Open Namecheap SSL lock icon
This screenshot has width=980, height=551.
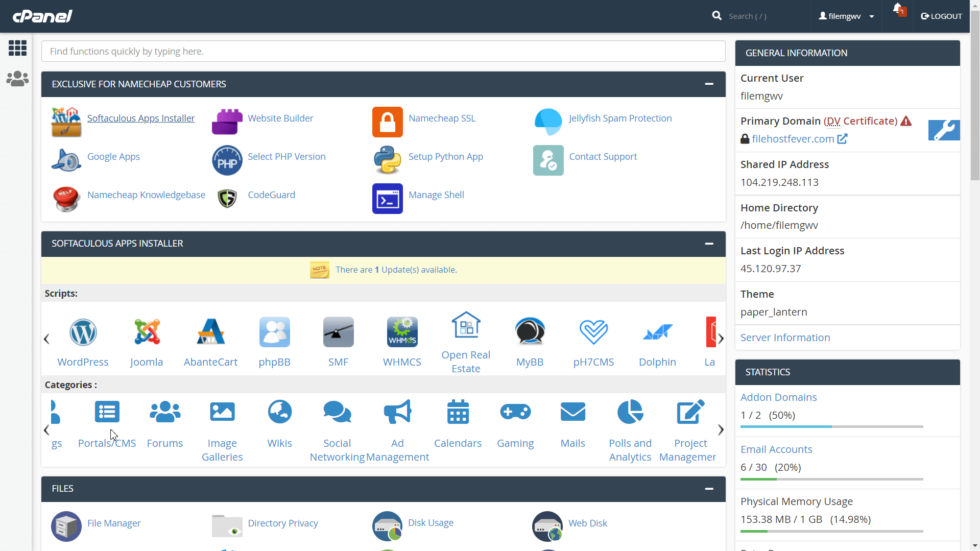coord(388,122)
